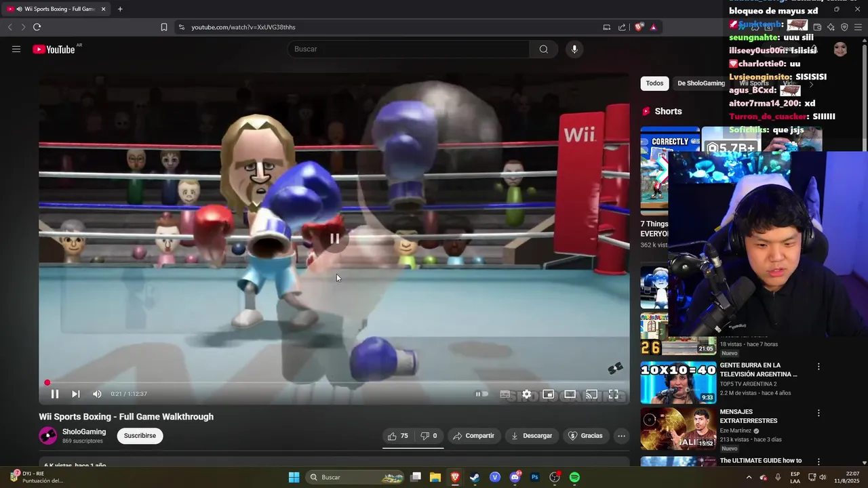Open Steam from the taskbar
868x488 pixels.
(475, 477)
